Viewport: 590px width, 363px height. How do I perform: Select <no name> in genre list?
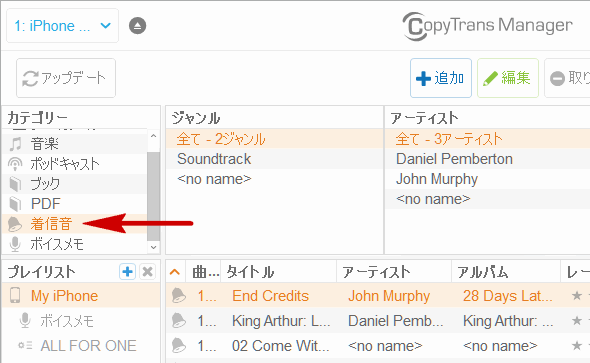click(275, 179)
